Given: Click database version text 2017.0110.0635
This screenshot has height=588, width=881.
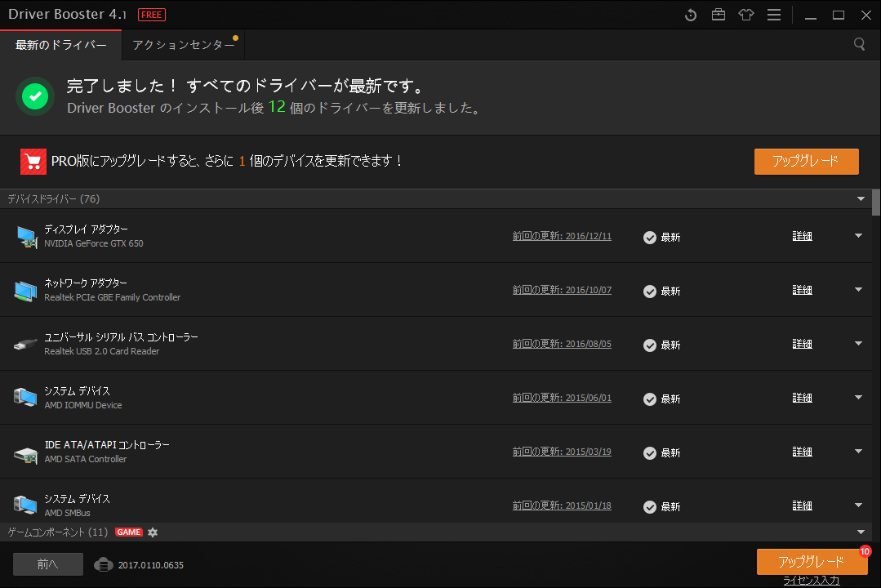Looking at the screenshot, I should (150, 565).
